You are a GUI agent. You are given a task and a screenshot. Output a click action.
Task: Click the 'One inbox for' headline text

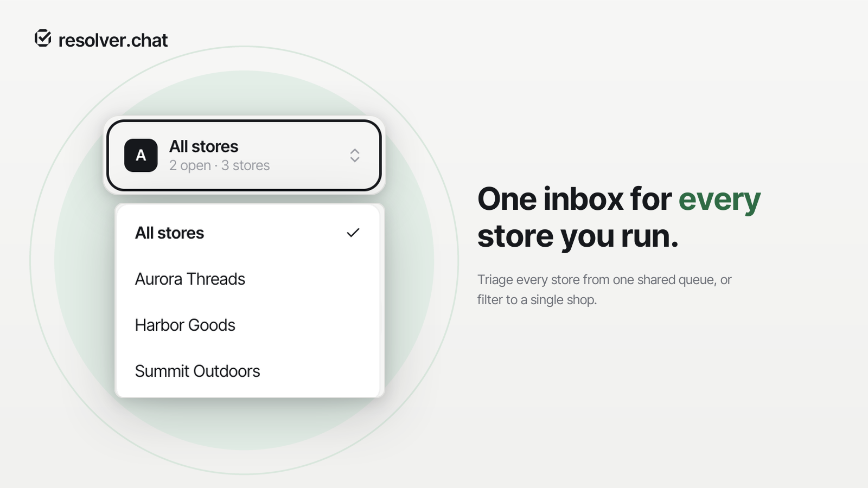pos(575,198)
